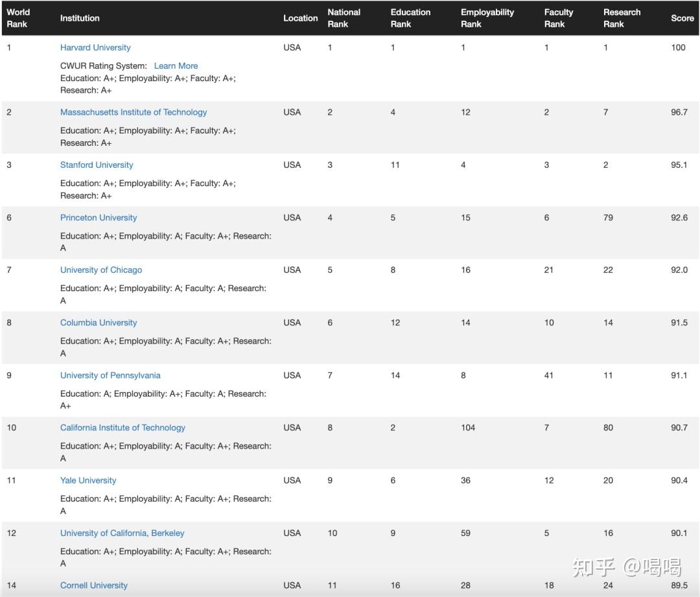Select Chicago's score value 92.0

pyautogui.click(x=679, y=270)
